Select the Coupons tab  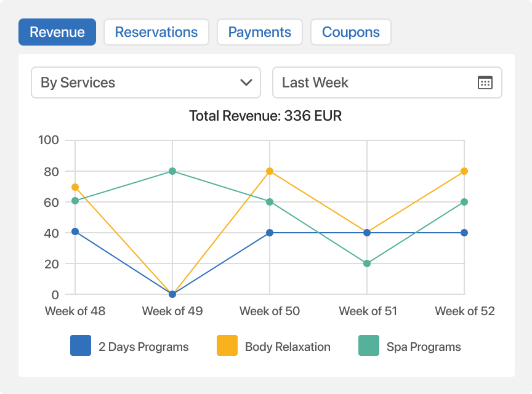[x=351, y=32]
